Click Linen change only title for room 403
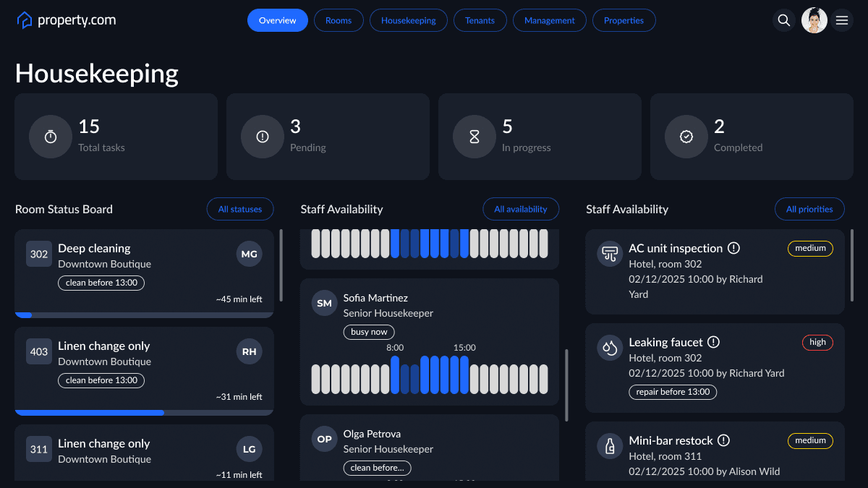Screen dimensions: 868x488 click(x=104, y=346)
